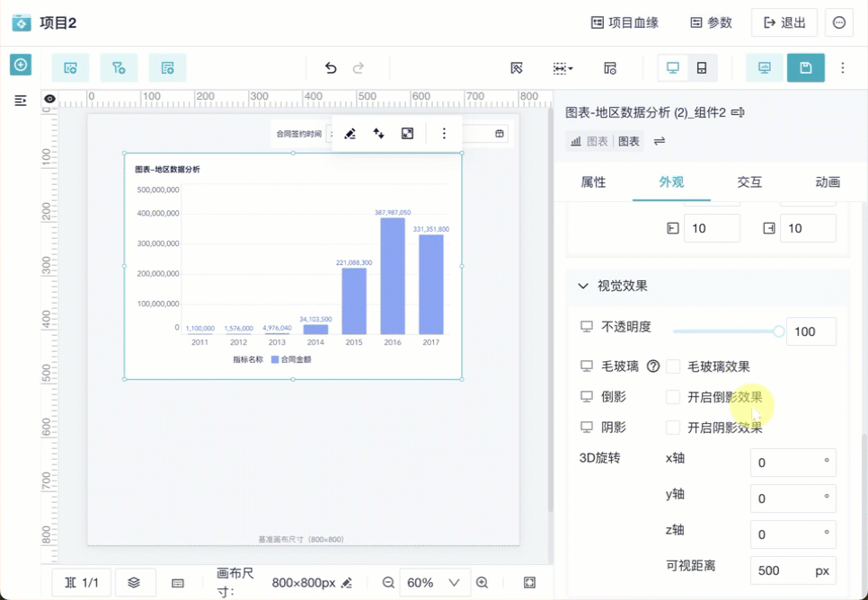
Task: Click the 2016 bar in the chart
Action: (393, 277)
